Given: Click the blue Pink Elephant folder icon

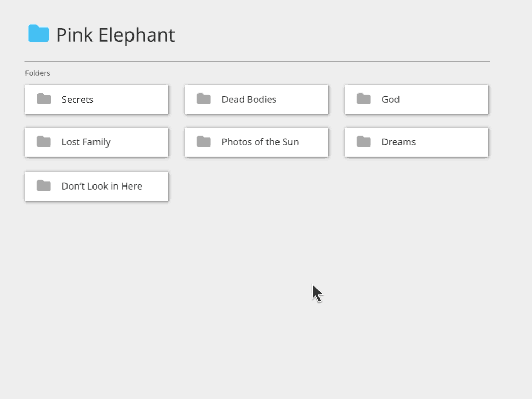Looking at the screenshot, I should point(38,34).
